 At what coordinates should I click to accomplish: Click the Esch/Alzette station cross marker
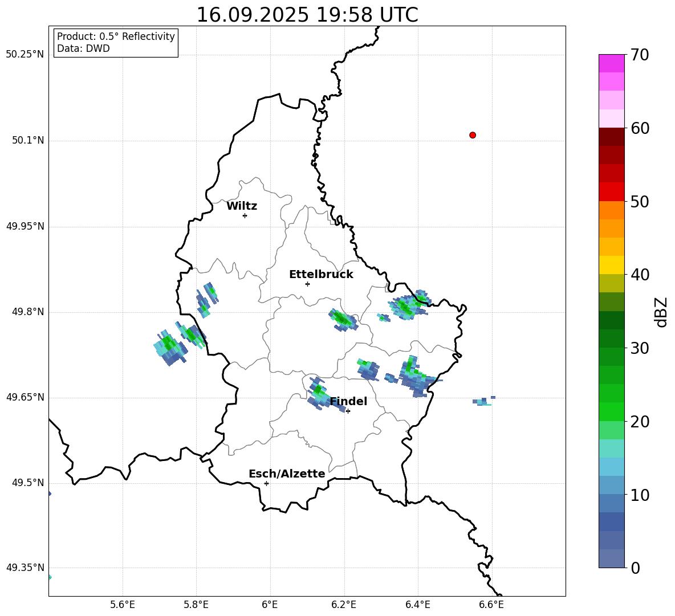[x=266, y=483]
